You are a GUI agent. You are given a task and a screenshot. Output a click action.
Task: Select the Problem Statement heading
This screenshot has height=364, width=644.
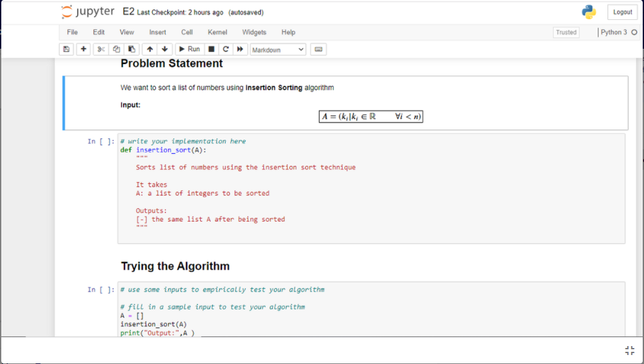click(x=172, y=63)
